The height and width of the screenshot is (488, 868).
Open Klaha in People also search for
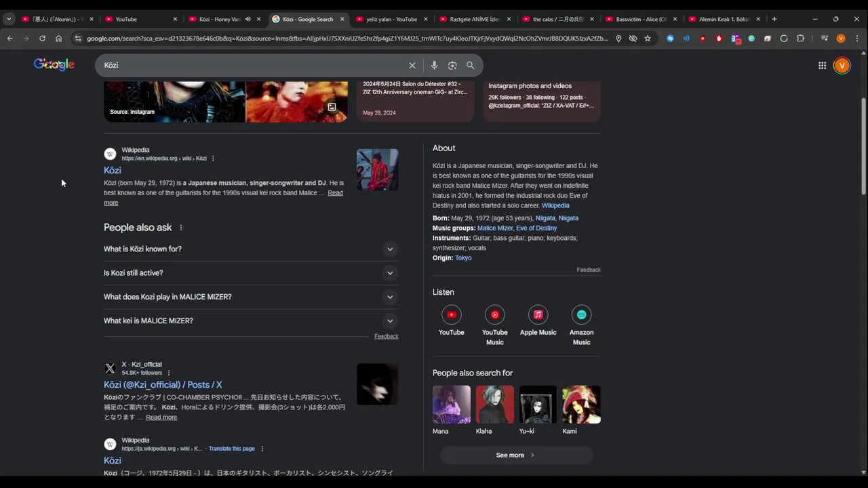pos(495,410)
